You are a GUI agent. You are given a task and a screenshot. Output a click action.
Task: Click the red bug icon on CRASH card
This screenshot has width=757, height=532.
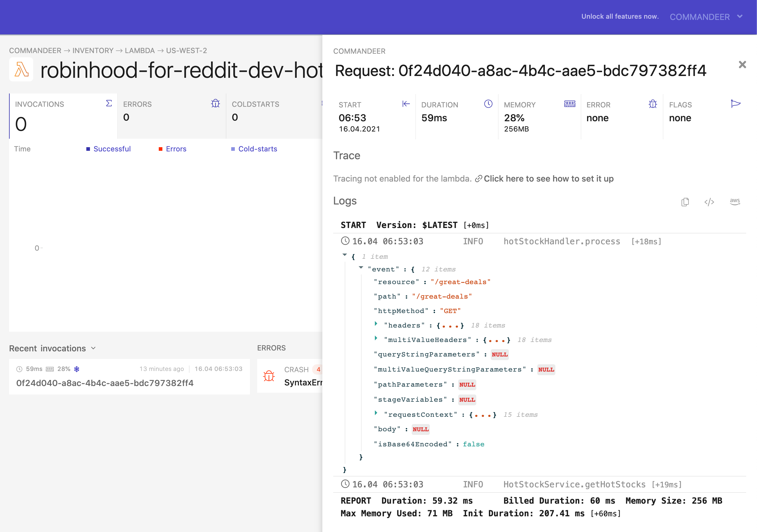click(269, 375)
